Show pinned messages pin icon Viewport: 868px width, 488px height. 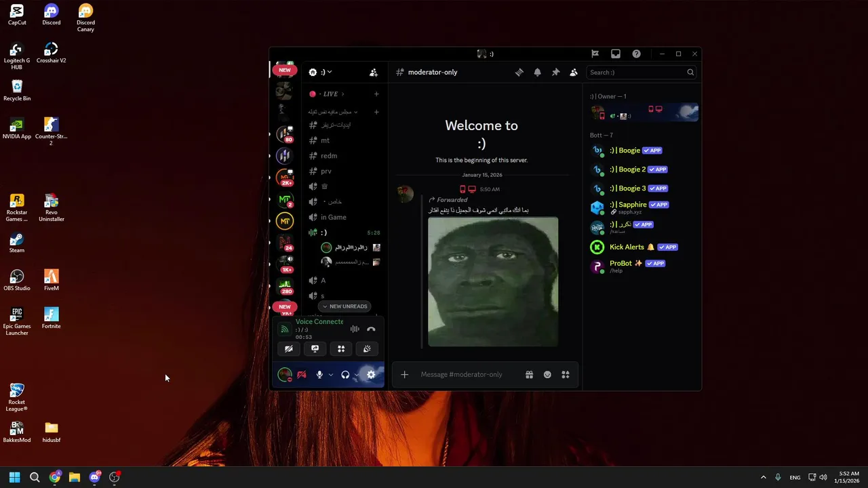click(555, 72)
